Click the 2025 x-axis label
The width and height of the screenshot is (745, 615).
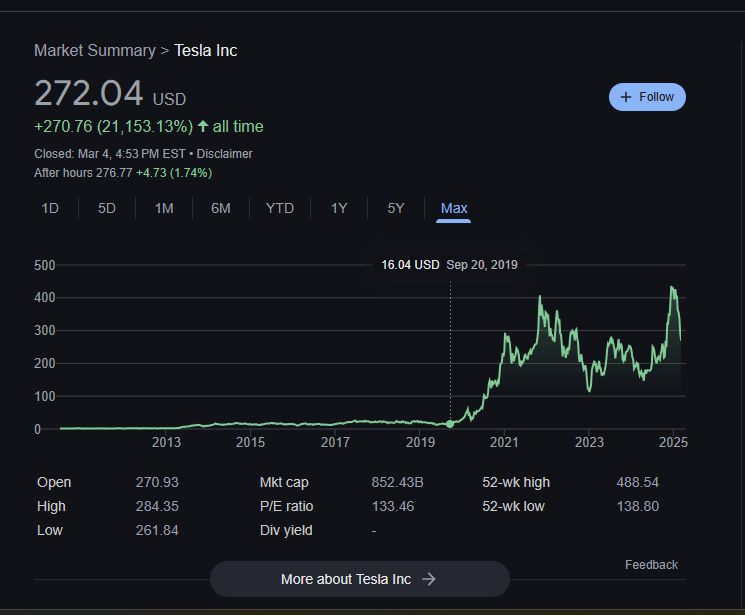click(673, 442)
